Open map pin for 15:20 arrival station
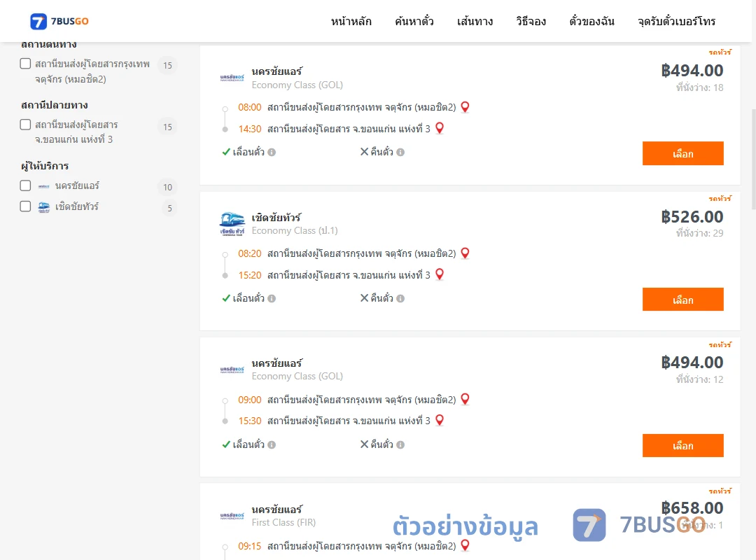Viewport: 756px width, 560px height. coord(439,274)
